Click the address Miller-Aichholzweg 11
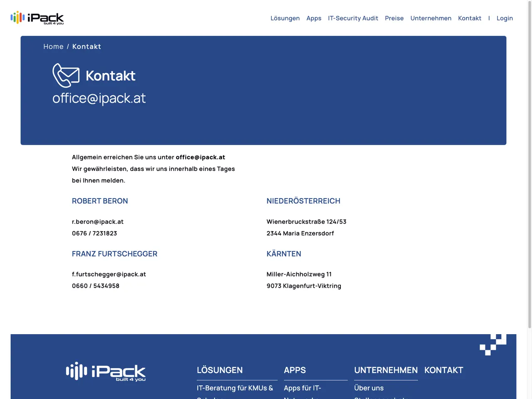The height and width of the screenshot is (399, 532). tap(299, 274)
